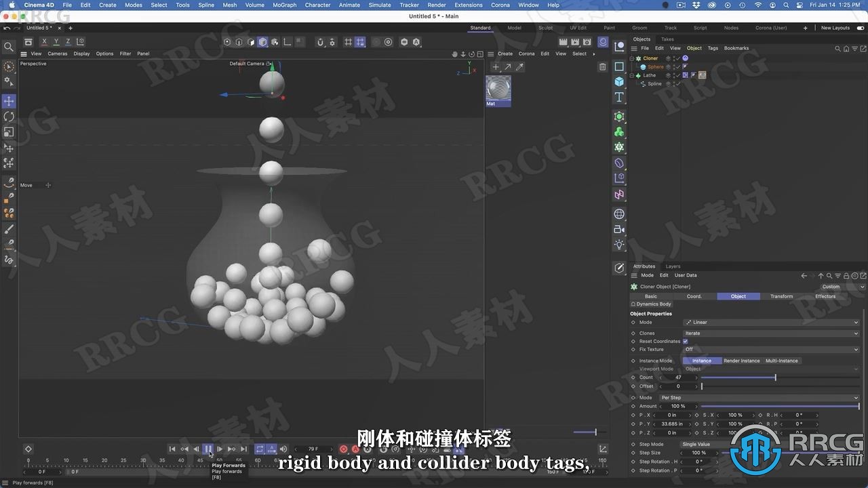Open the New Layouts dropdown
The width and height of the screenshot is (868, 488).
point(835,28)
